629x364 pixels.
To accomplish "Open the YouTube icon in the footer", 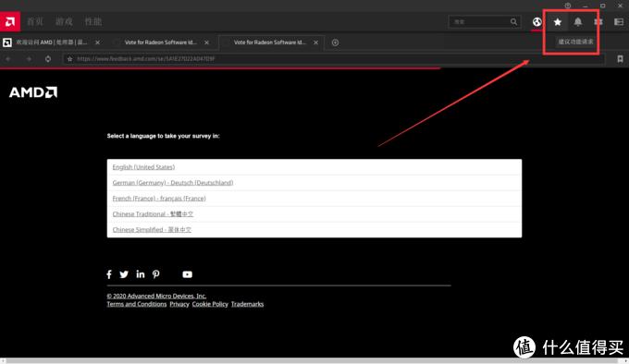I will click(188, 274).
